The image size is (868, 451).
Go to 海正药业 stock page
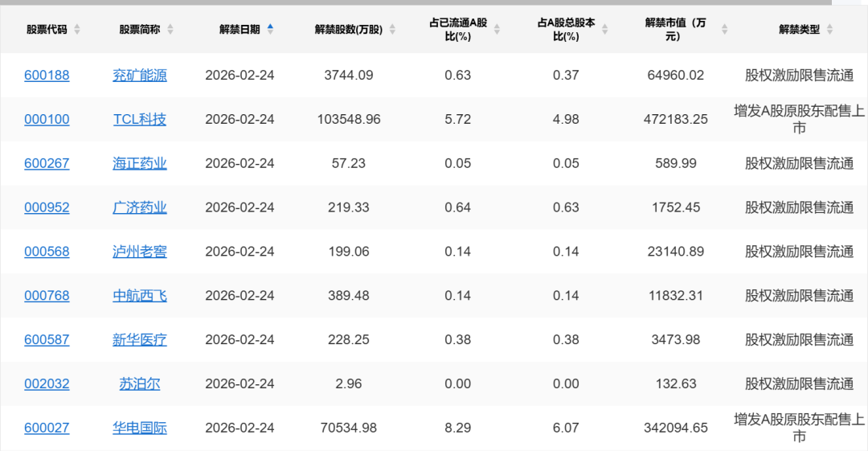point(140,163)
